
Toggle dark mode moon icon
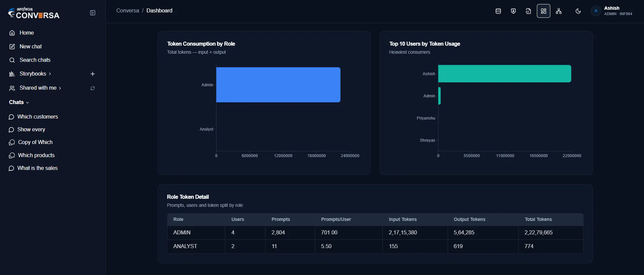578,11
